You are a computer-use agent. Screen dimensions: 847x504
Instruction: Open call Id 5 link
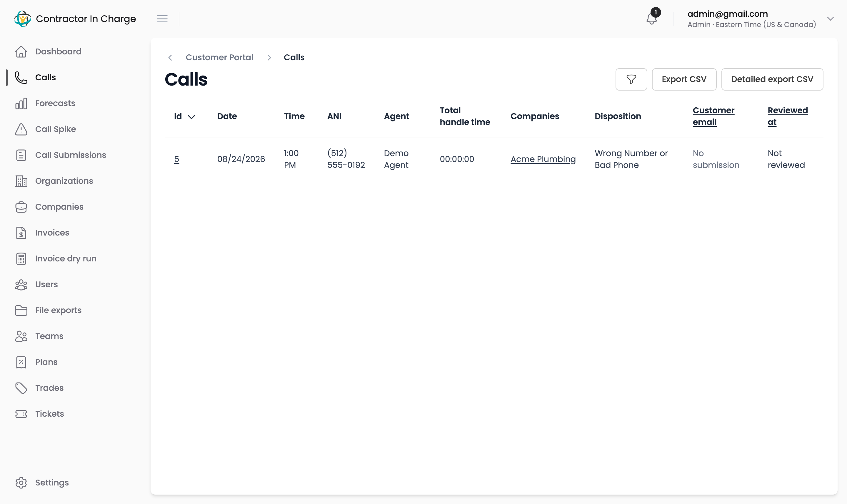(176, 159)
